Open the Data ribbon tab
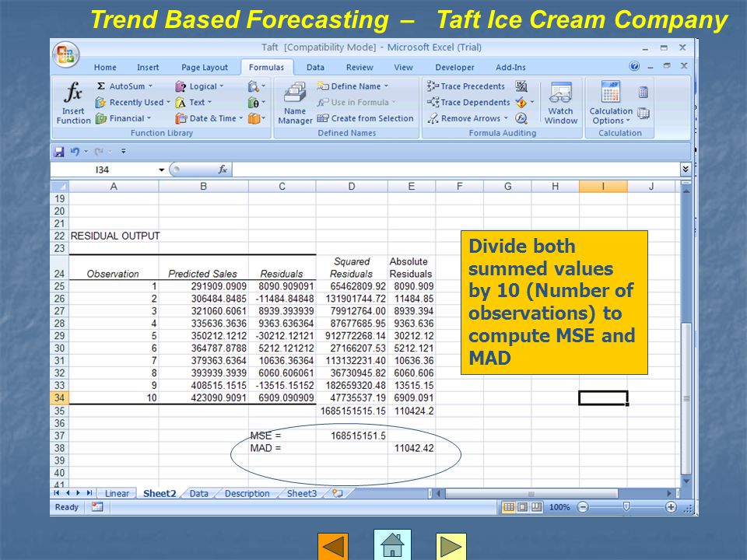This screenshot has width=747, height=560. pyautogui.click(x=315, y=68)
